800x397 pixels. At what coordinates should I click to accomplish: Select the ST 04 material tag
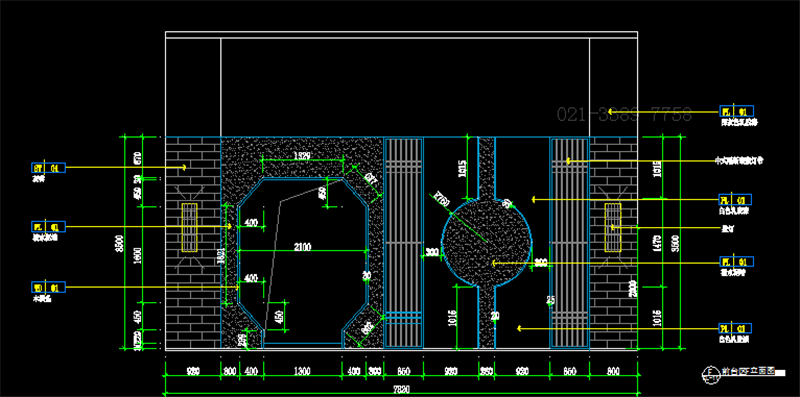point(49,167)
